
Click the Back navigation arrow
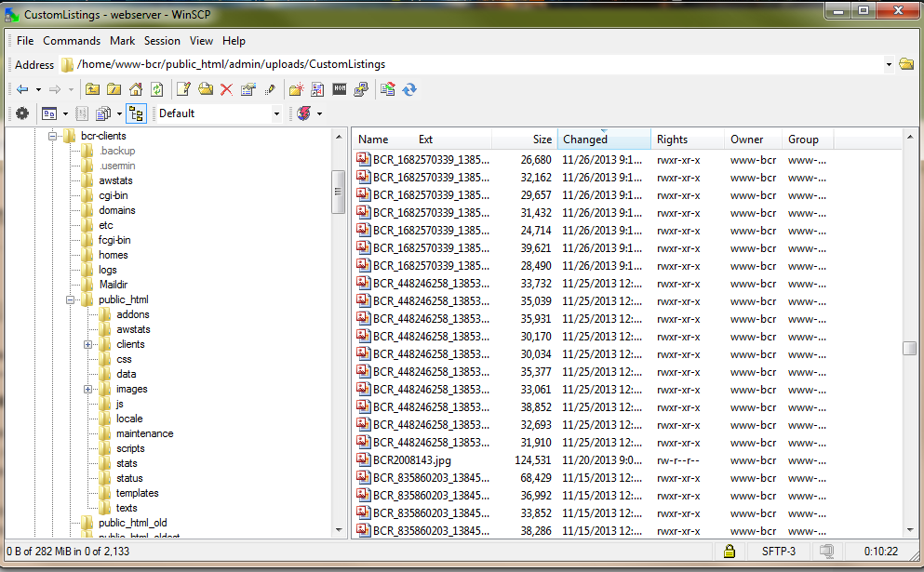[x=22, y=89]
